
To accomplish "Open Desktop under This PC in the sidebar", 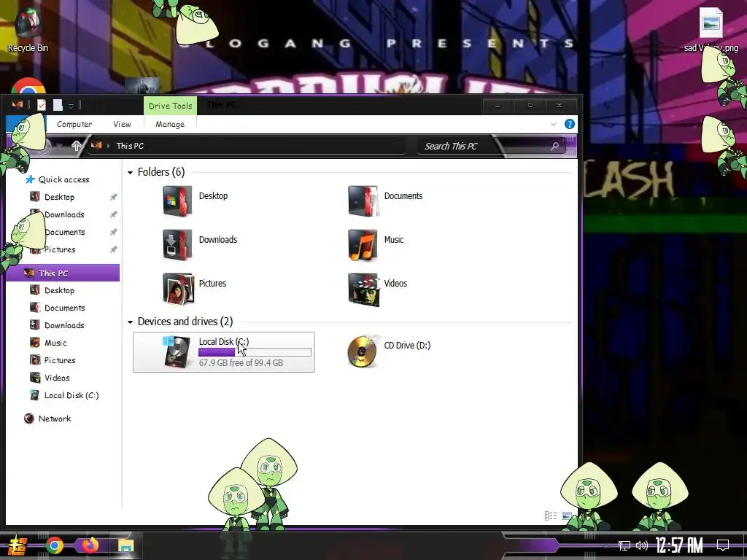I will pyautogui.click(x=59, y=290).
